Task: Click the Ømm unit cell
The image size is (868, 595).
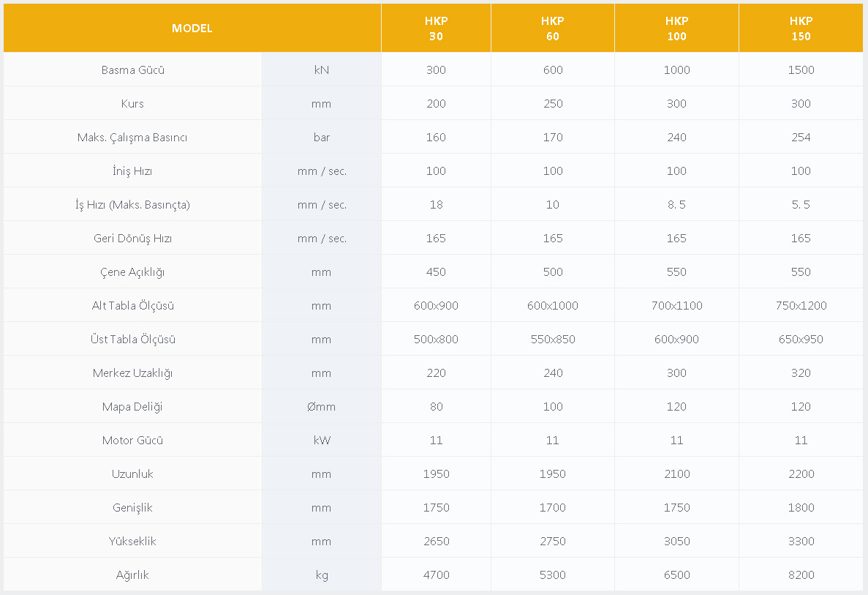Action: point(322,407)
